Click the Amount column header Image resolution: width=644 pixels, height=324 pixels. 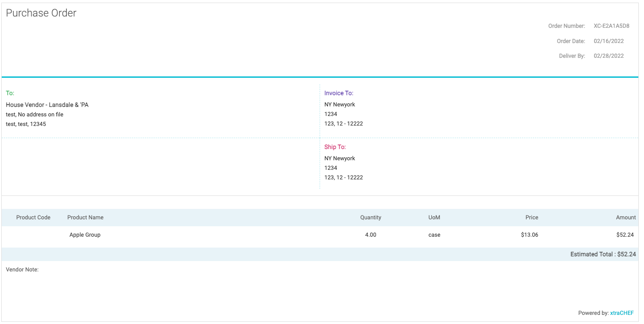coord(626,218)
